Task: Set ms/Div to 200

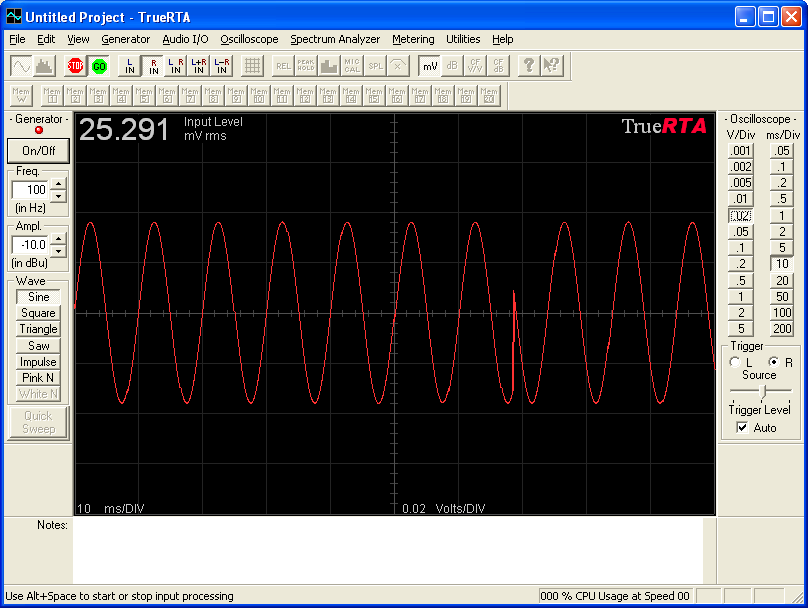Action: [x=782, y=328]
